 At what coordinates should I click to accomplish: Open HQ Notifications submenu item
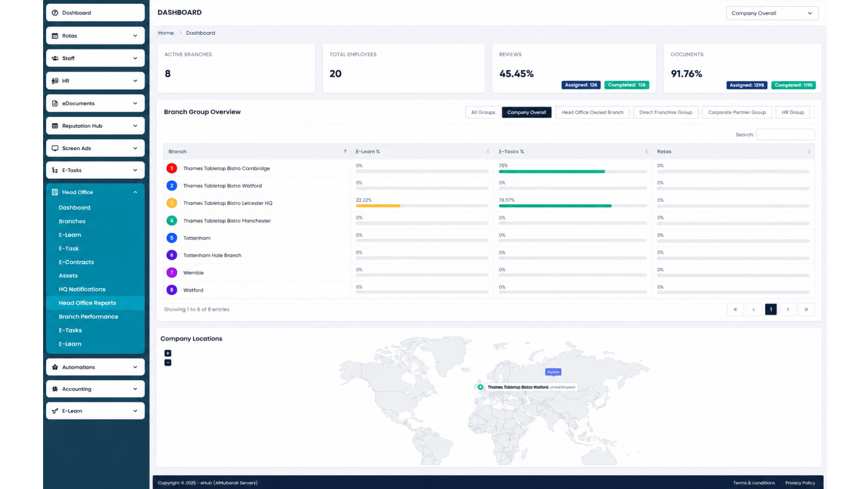(x=82, y=289)
